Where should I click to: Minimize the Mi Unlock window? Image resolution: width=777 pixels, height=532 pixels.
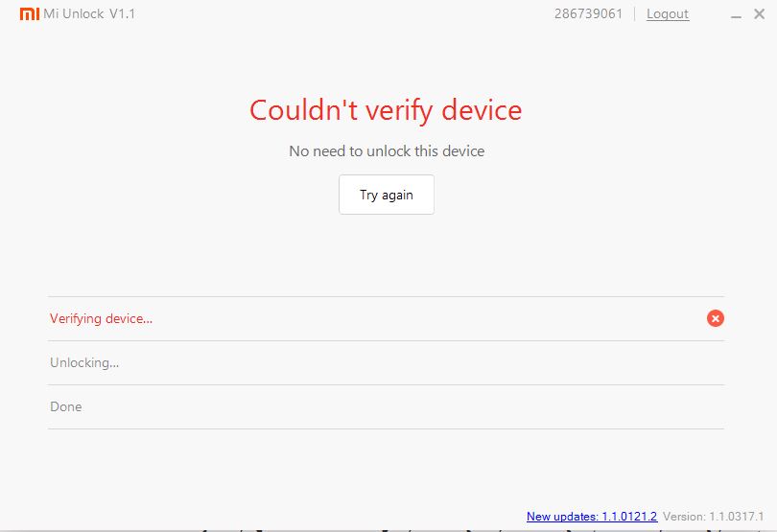click(735, 15)
